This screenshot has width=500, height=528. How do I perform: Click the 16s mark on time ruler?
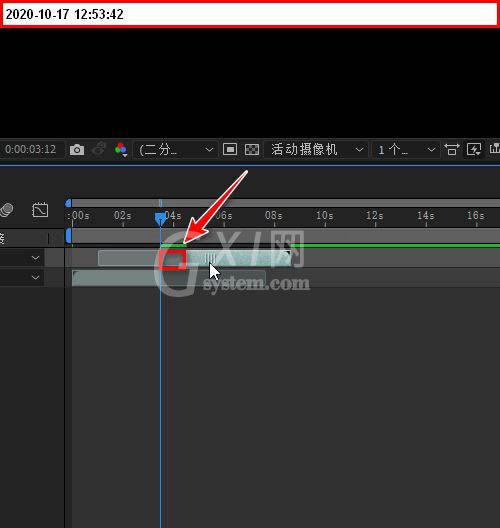click(476, 216)
